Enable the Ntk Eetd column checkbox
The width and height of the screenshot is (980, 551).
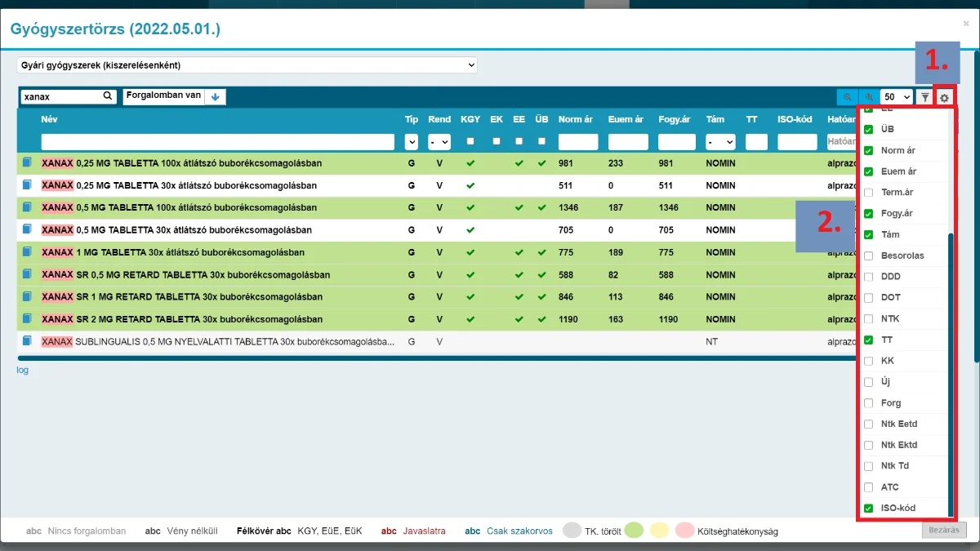tap(869, 424)
